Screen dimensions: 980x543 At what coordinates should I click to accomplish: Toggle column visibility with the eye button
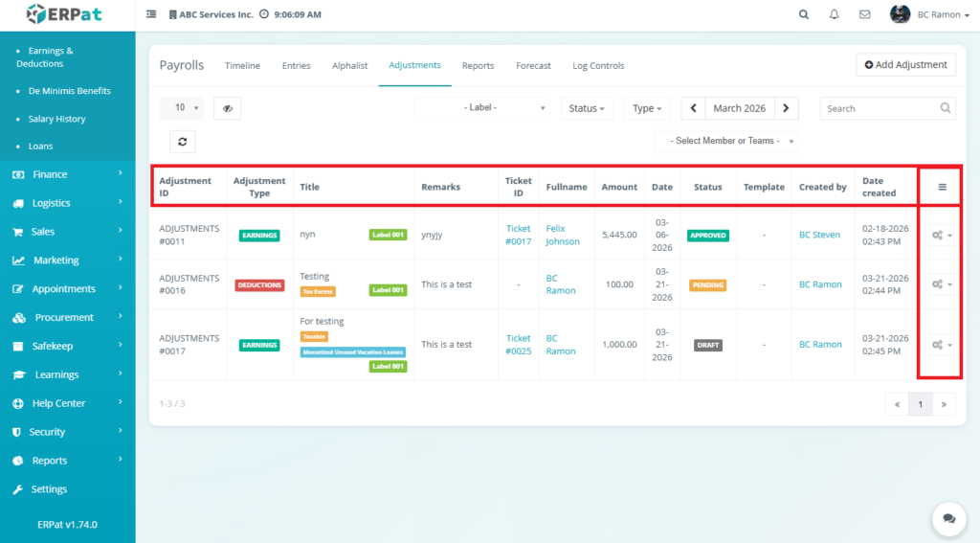point(228,108)
